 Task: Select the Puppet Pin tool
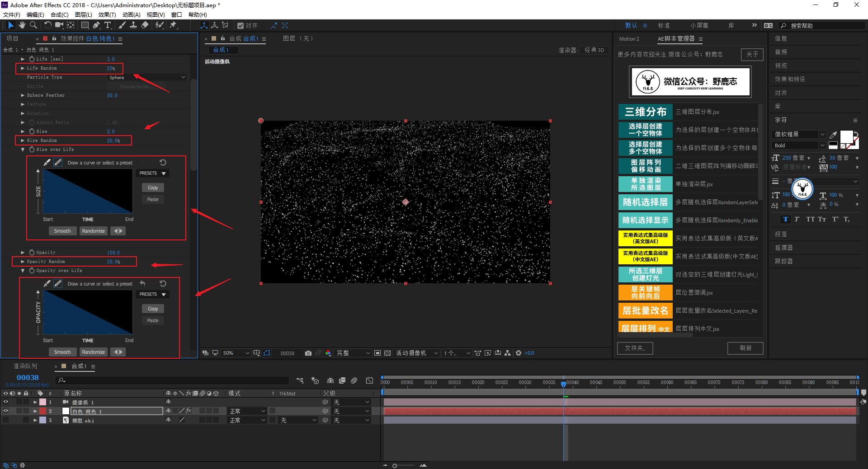(x=173, y=25)
